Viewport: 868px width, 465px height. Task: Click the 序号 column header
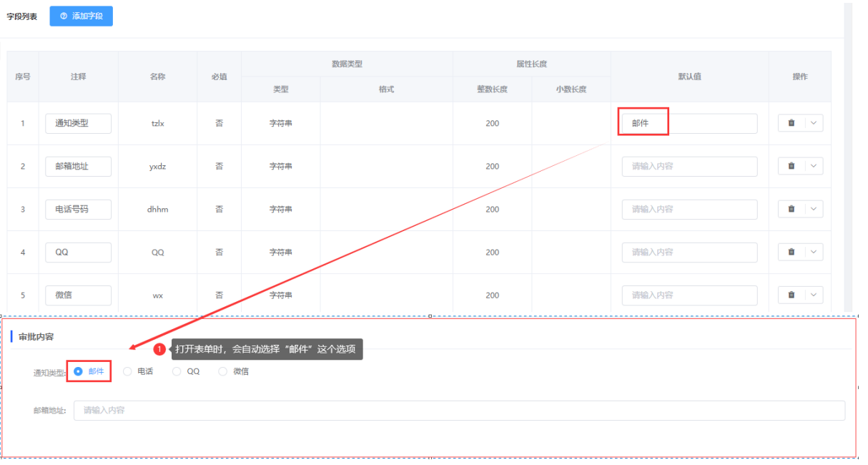[x=23, y=77]
